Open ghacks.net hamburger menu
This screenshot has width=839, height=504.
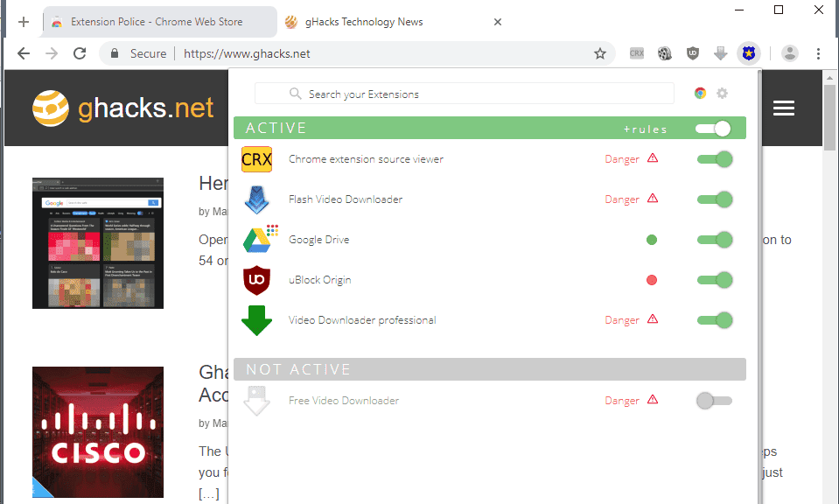click(x=783, y=108)
